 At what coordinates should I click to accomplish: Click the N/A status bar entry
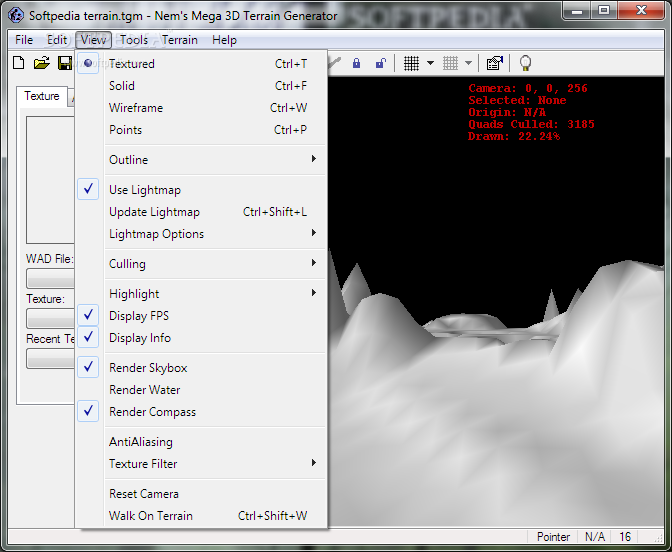coord(594,537)
